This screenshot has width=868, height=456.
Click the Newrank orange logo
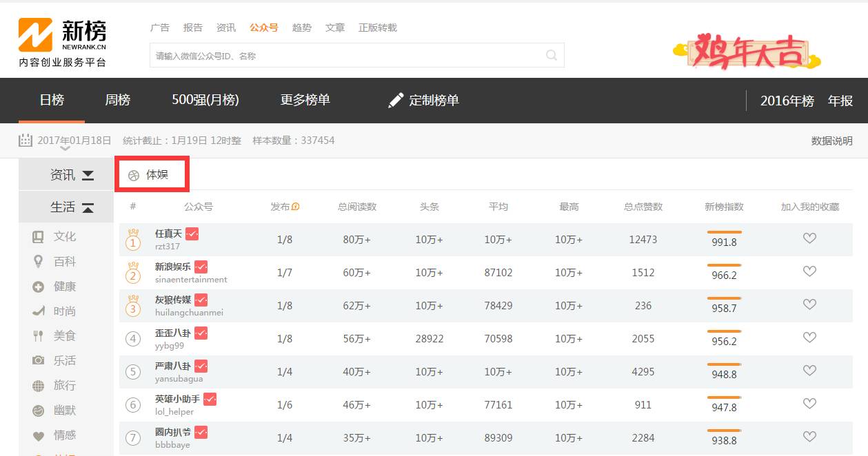35,34
